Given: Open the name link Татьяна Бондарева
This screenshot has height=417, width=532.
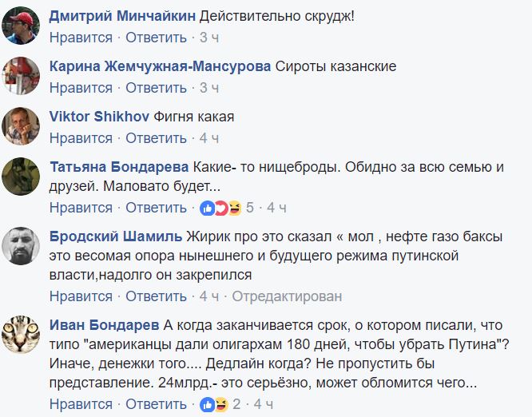Looking at the screenshot, I should point(119,167).
